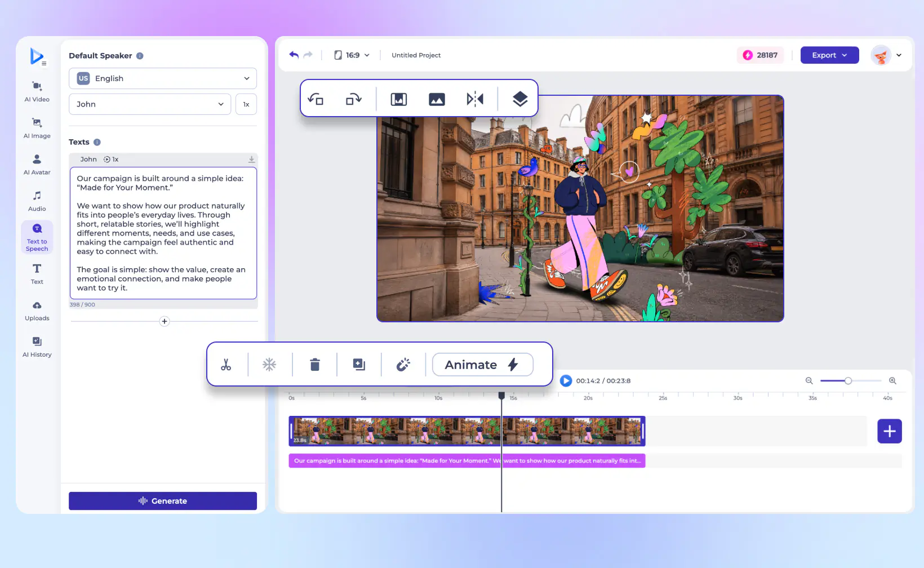Rotate the image clockwise
Screen dimensions: 924x568
click(x=353, y=99)
